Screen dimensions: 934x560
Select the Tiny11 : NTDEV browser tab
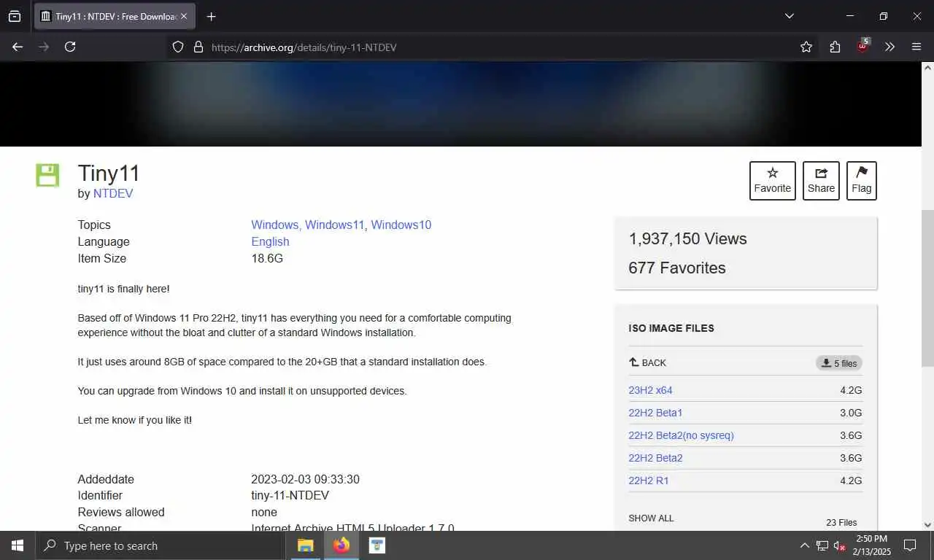(x=115, y=16)
